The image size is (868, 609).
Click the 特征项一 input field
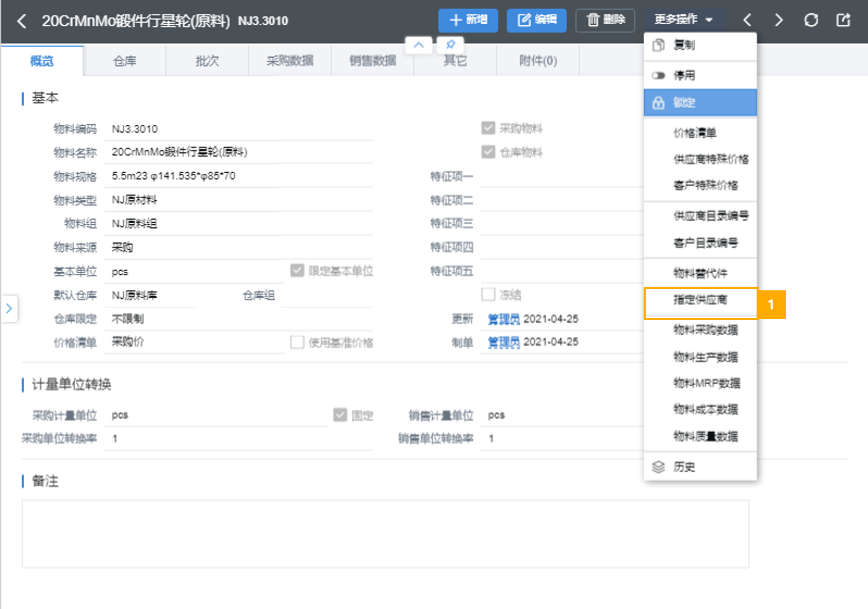562,176
